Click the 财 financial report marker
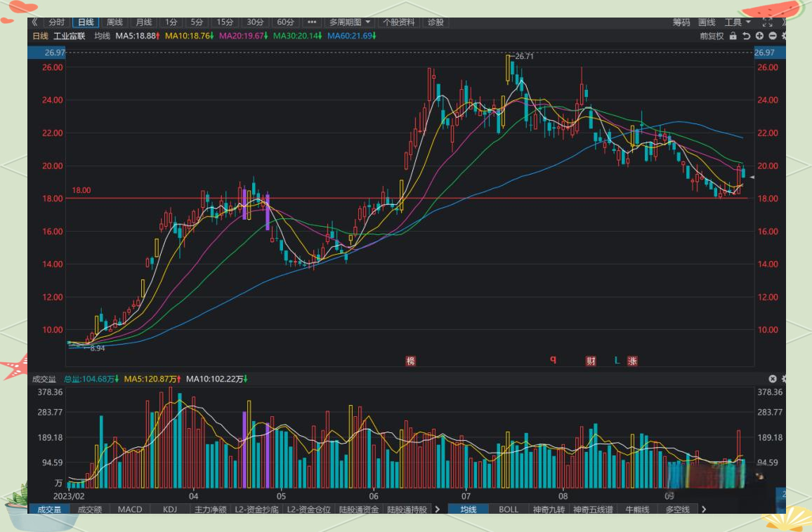812x532 pixels. click(591, 361)
